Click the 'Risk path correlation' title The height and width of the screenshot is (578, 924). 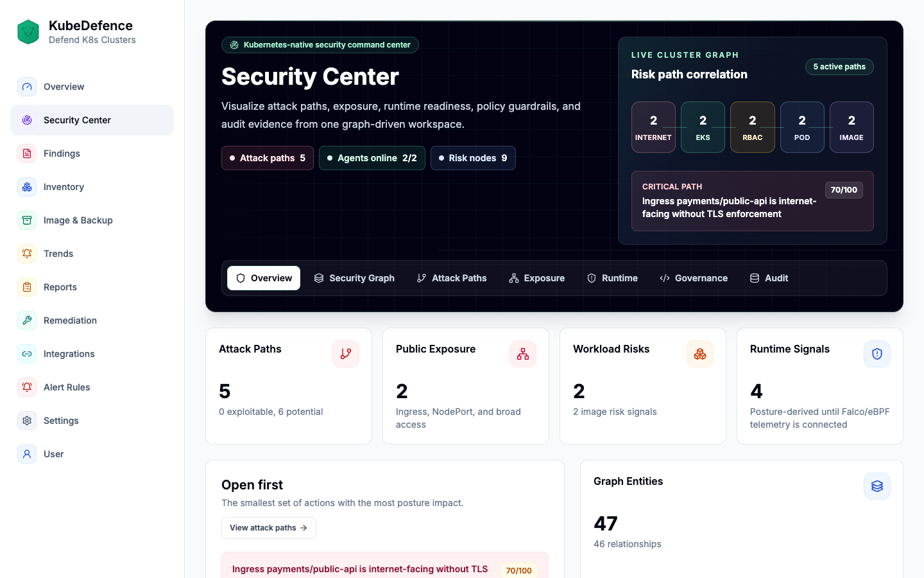coord(689,74)
